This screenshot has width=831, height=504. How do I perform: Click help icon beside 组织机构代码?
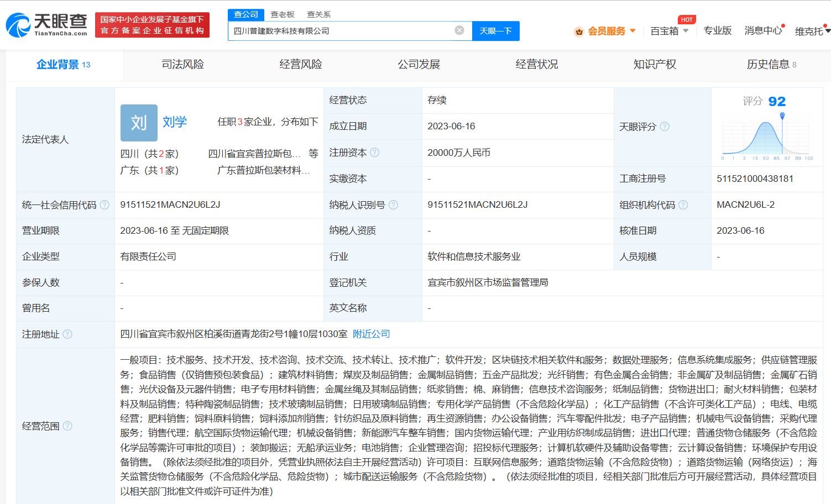tap(683, 205)
